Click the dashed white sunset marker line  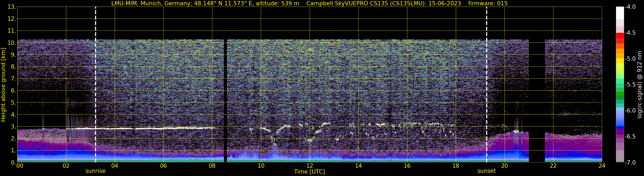click(x=487, y=85)
